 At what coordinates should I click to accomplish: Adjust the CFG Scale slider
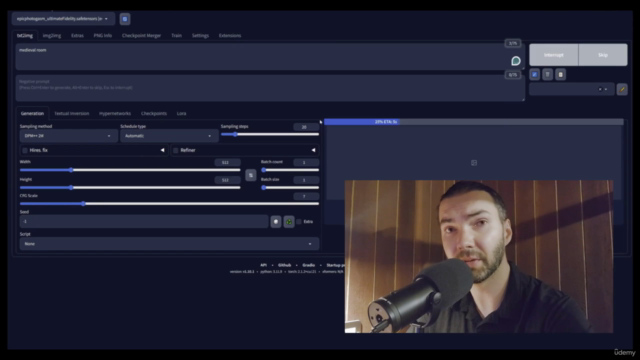(169, 203)
